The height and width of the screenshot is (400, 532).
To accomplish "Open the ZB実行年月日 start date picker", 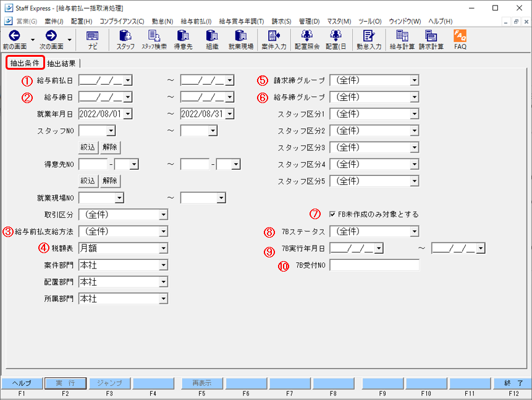I will point(379,248).
